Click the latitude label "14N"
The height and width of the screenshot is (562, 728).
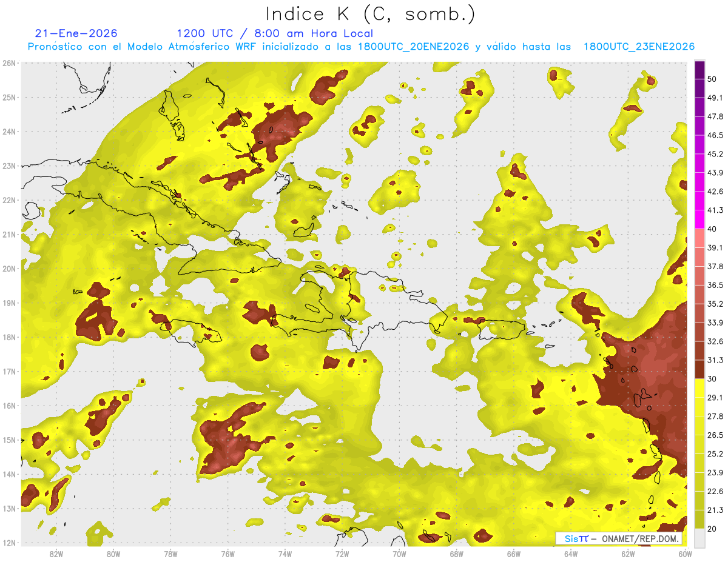(9, 474)
